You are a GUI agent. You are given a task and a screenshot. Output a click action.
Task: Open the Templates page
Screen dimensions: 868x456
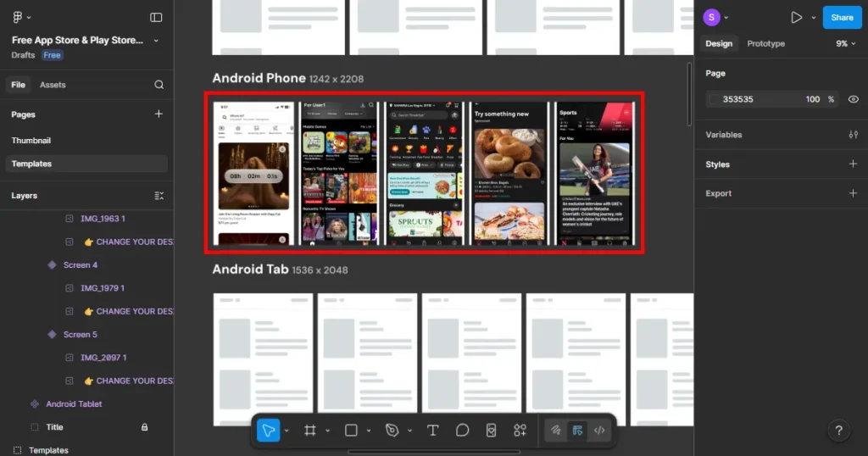click(86, 164)
